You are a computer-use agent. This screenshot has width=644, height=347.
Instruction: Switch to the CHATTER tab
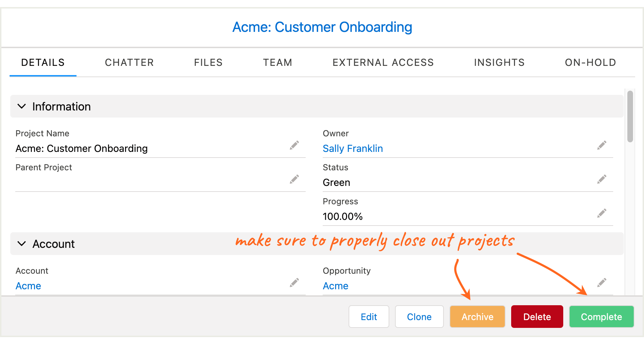tap(129, 62)
